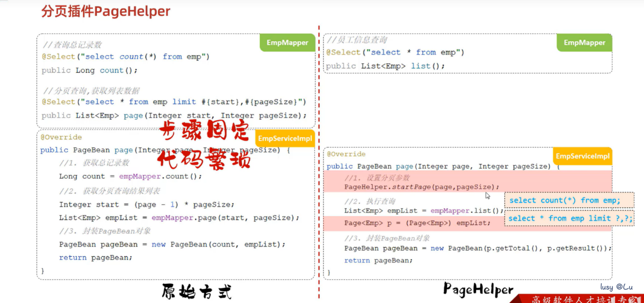Click the caption "原始方式" under the original code
644x303 pixels.
196,292
